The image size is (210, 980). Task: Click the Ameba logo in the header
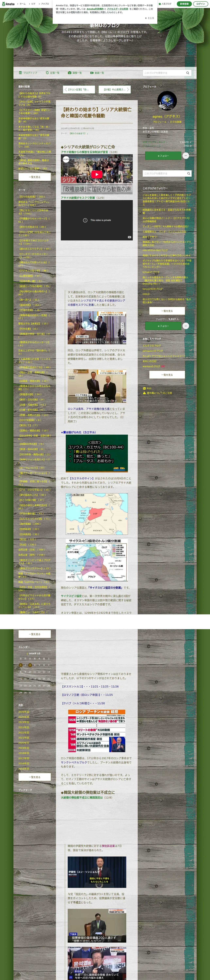point(8,4)
